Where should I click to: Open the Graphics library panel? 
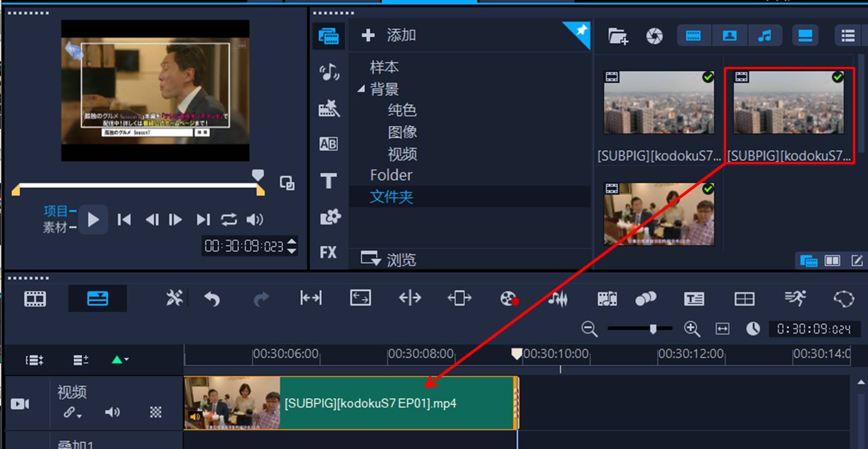coord(330,217)
